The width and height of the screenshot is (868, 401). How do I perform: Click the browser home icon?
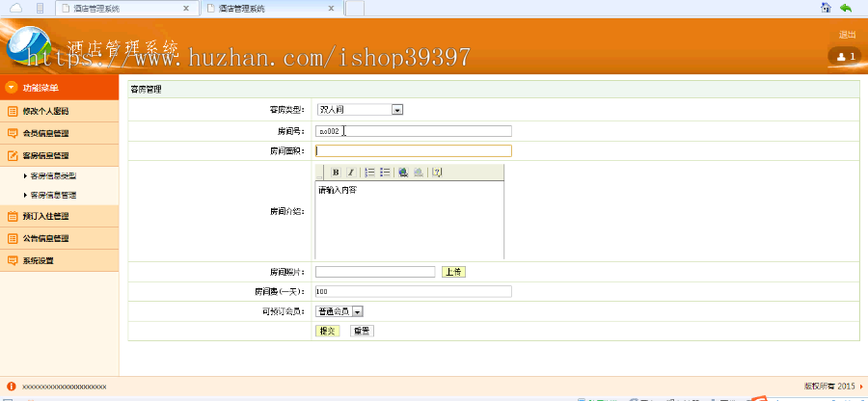(826, 8)
